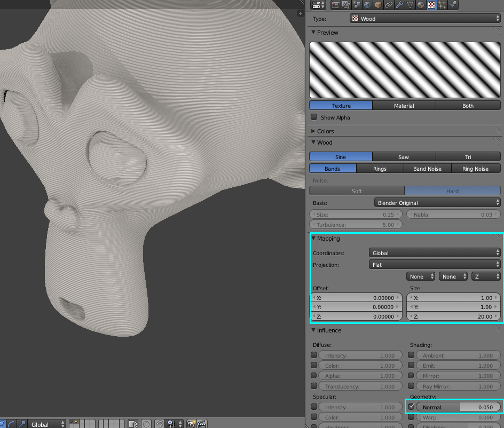The height and width of the screenshot is (428, 504).
Task: Select the Rings wood pattern tab
Action: (380, 168)
